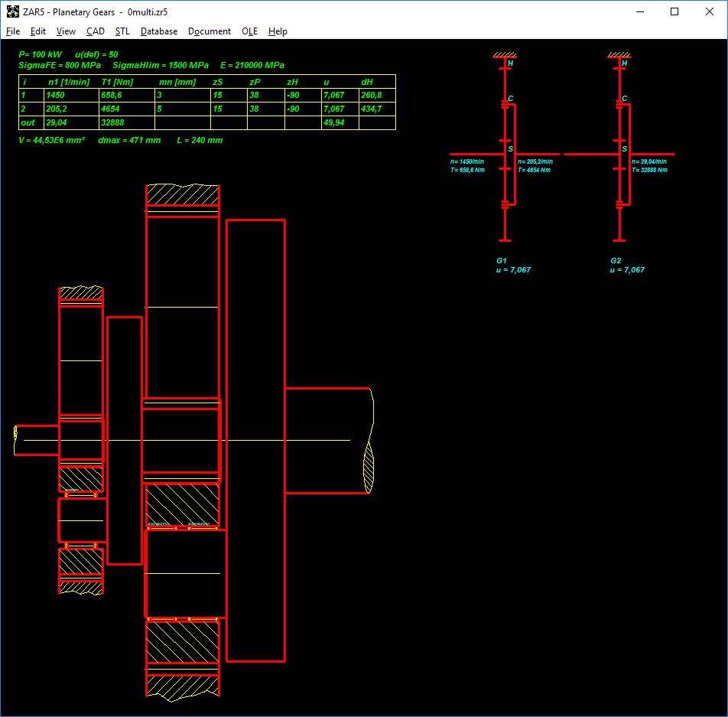
Task: Open the OLE menu
Action: (249, 31)
